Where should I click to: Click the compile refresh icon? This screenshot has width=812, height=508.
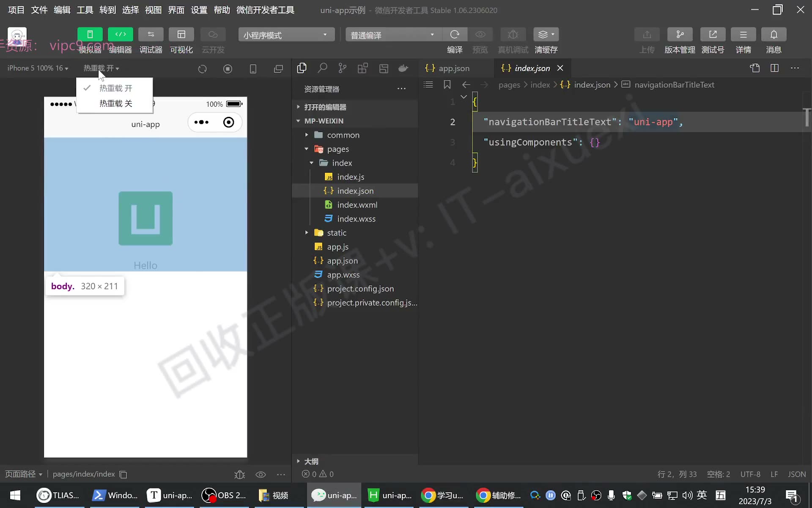pos(455,34)
